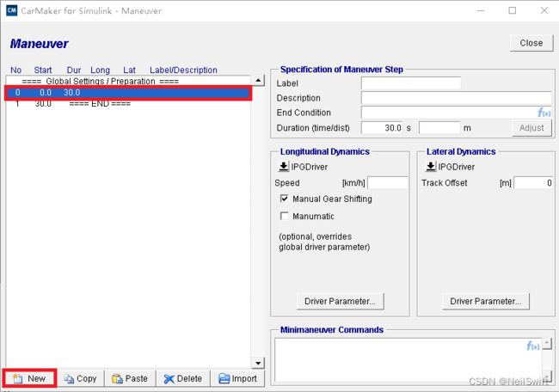Click the Speed km/h input field
Viewport: 559px width, 392px height.
388,183
